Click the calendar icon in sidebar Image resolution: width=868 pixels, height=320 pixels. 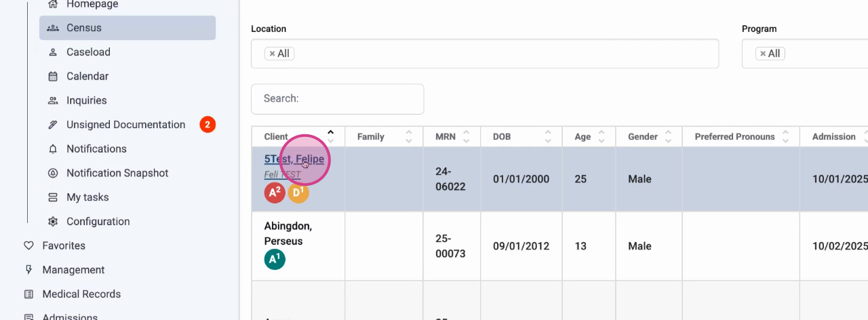point(53,77)
